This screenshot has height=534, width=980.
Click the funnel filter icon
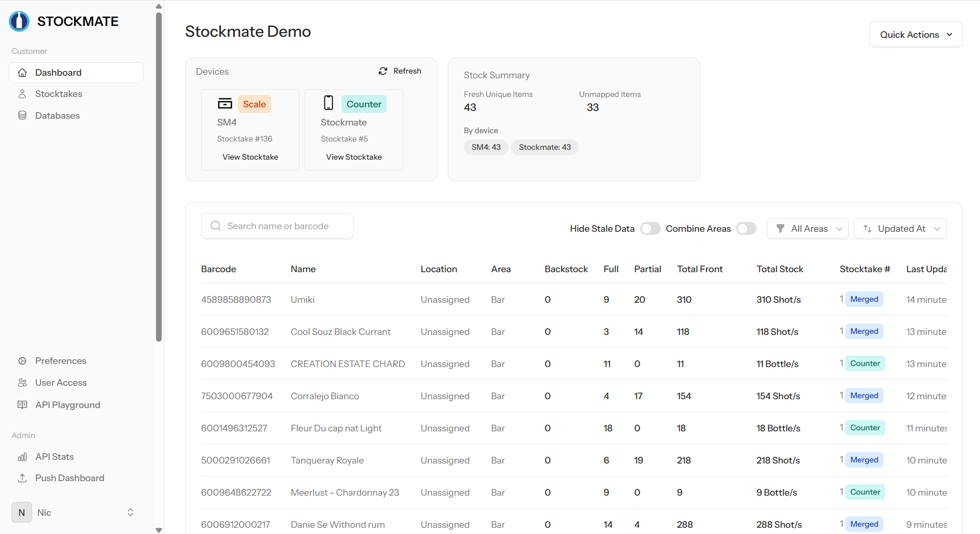pyautogui.click(x=780, y=229)
